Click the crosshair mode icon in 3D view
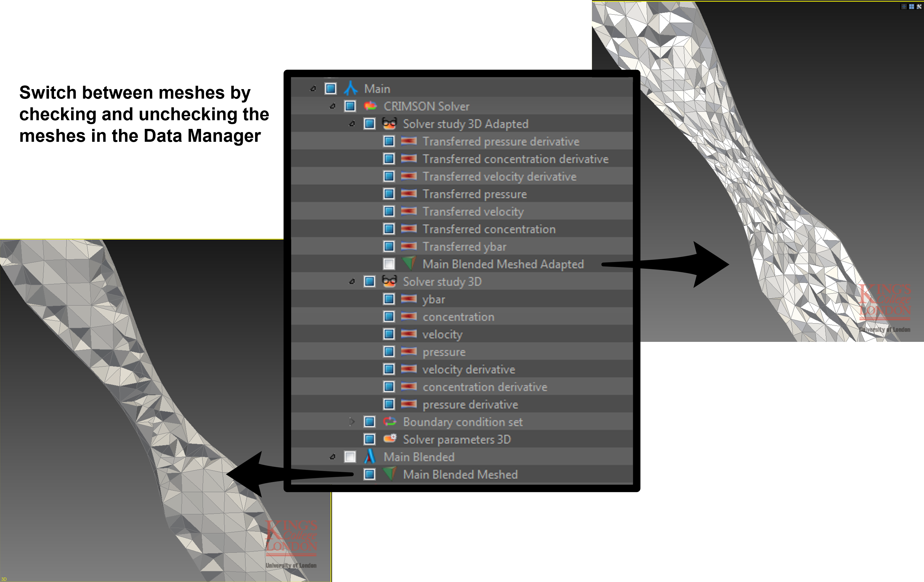Image resolution: width=924 pixels, height=582 pixels. click(x=904, y=6)
